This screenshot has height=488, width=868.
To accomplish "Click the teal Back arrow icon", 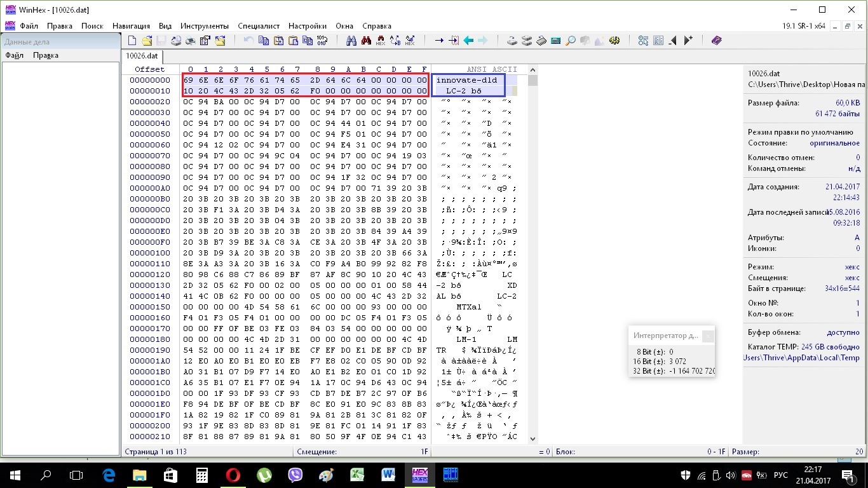I will pyautogui.click(x=468, y=41).
